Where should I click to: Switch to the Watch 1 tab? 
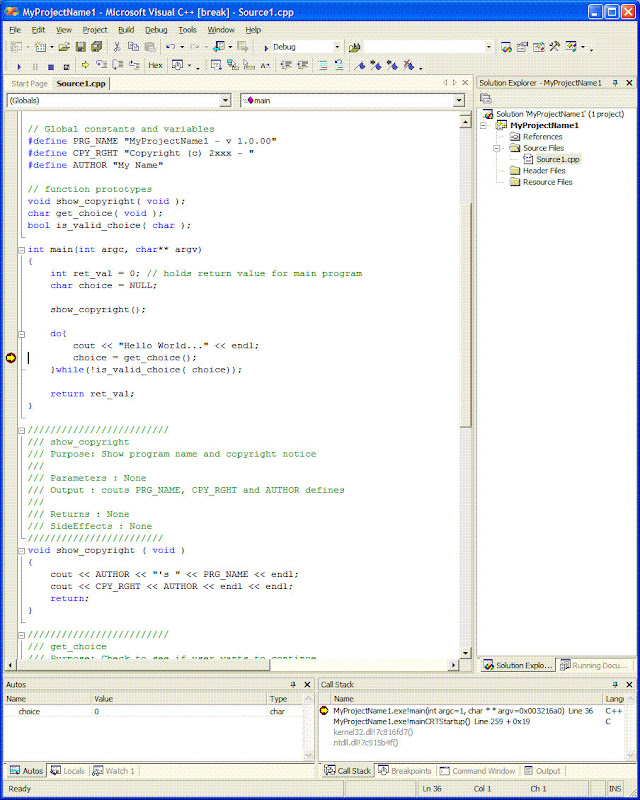coord(113,770)
